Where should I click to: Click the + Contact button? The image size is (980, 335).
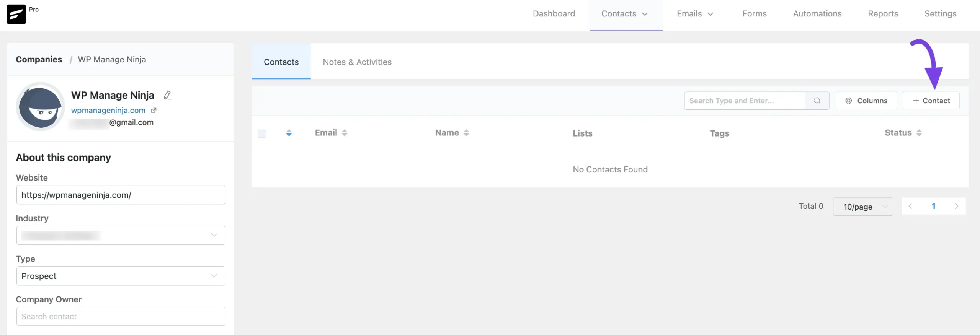(x=931, y=101)
